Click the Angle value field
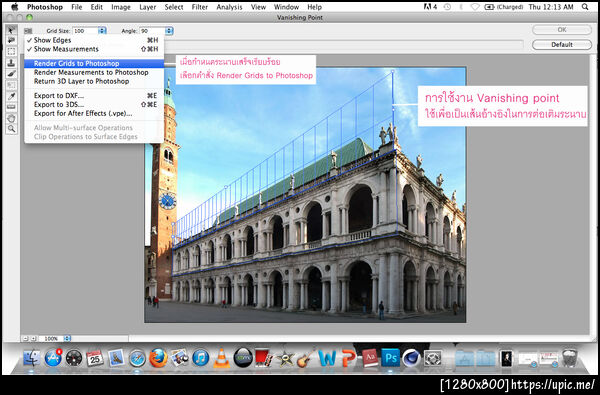The width and height of the screenshot is (600, 395). click(x=152, y=31)
